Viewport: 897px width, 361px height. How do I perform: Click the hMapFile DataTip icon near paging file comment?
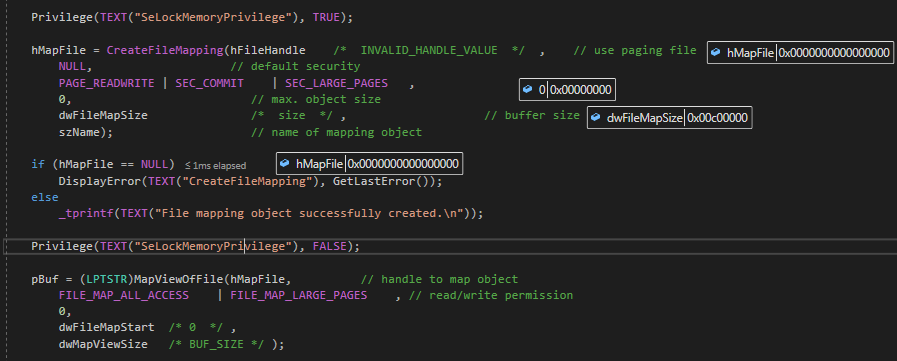[716, 53]
